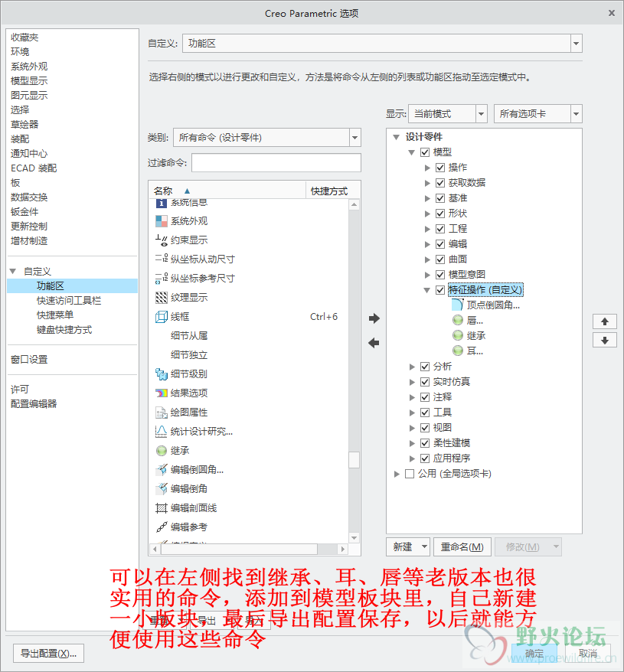Move selected item down with arrow button
Screen dimensions: 624x672
point(605,341)
